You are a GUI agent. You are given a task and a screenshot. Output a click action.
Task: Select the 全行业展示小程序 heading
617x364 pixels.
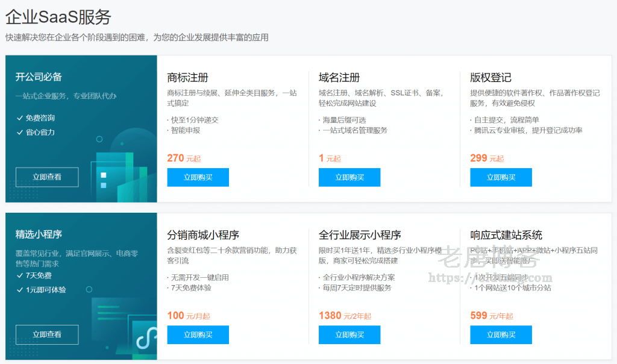click(360, 235)
